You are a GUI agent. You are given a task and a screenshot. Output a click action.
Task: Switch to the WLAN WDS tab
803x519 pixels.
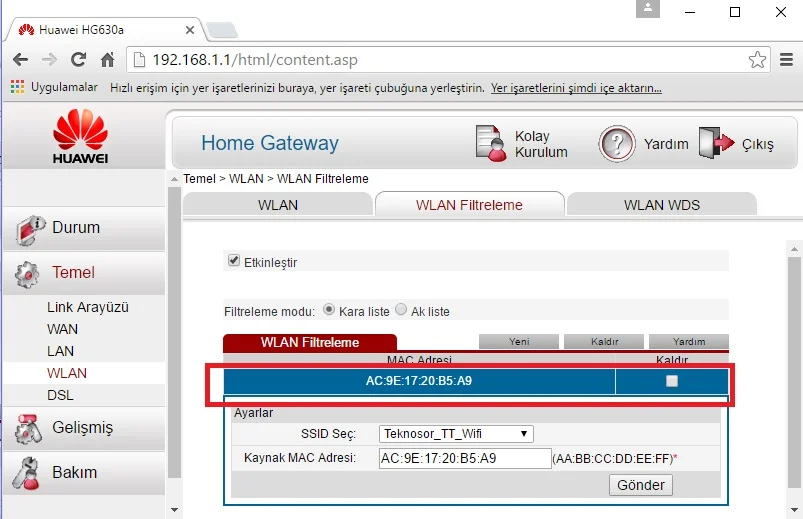tap(661, 205)
